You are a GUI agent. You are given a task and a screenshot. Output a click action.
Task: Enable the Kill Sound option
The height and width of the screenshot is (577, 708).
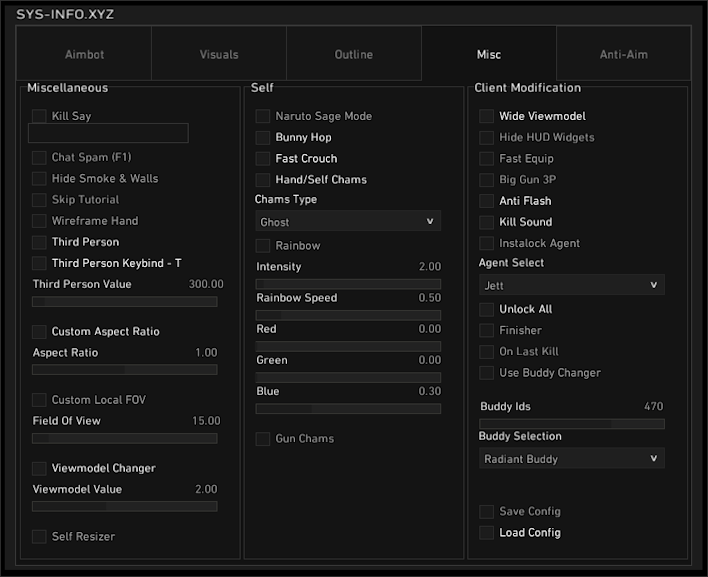pos(487,222)
